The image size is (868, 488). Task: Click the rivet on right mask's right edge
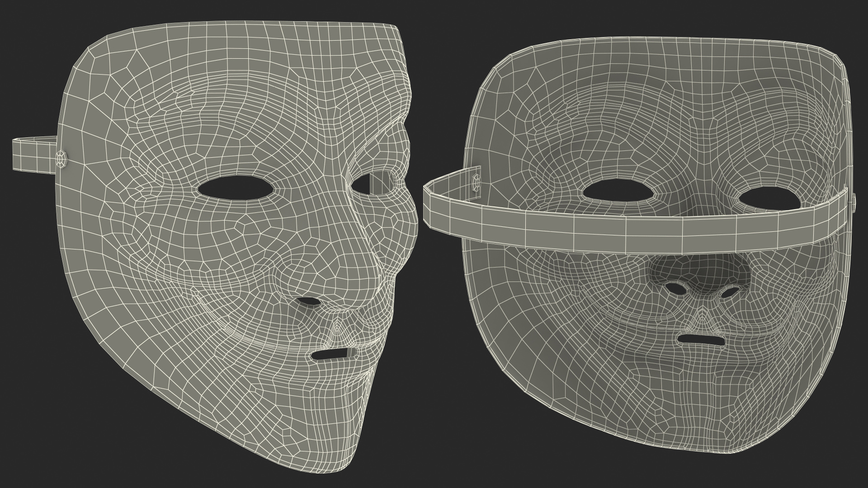tap(854, 202)
